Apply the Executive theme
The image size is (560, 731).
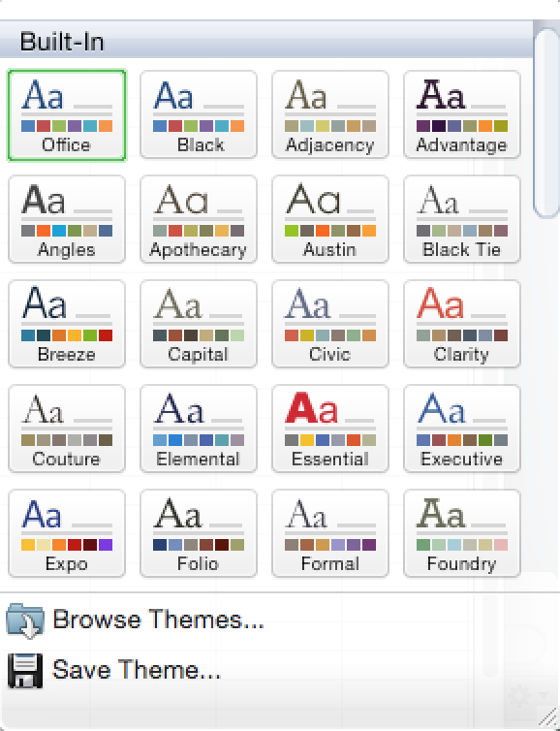[x=462, y=429]
